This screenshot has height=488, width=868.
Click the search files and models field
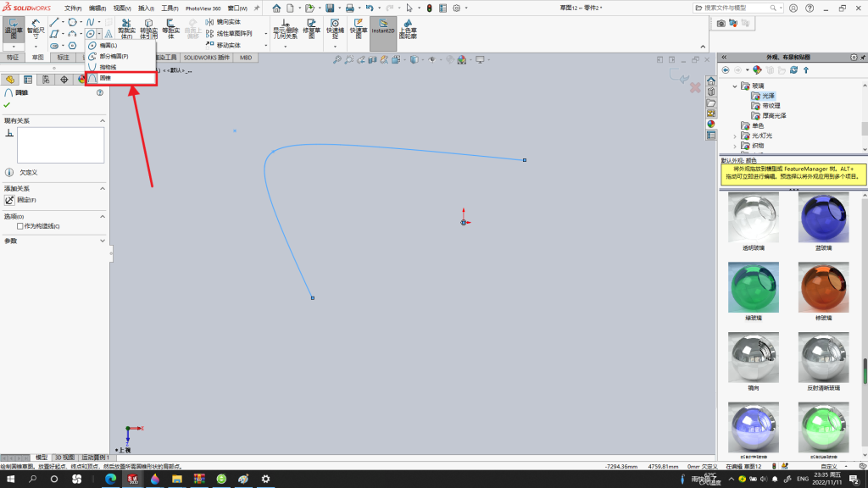click(x=738, y=8)
